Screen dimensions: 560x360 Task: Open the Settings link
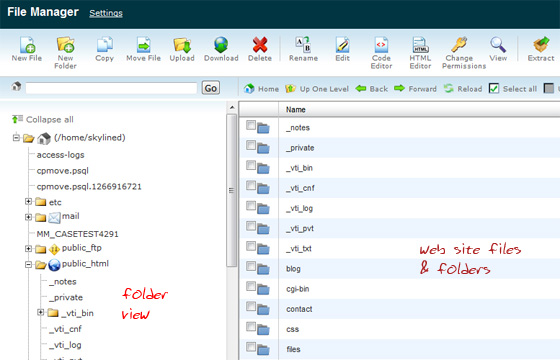click(x=106, y=13)
